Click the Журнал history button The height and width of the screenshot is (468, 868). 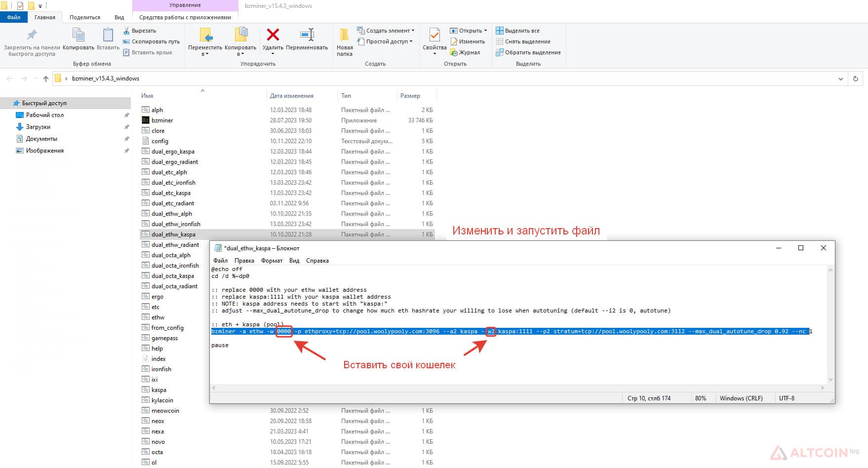click(x=465, y=52)
